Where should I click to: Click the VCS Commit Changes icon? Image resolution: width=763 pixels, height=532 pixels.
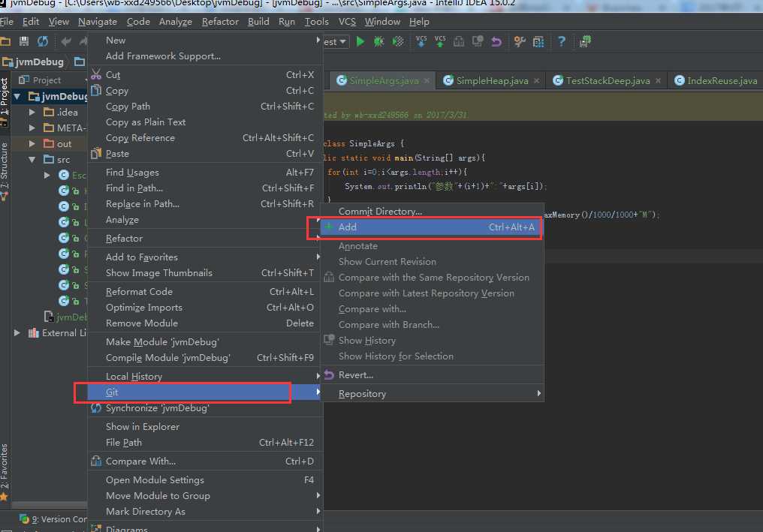point(440,42)
